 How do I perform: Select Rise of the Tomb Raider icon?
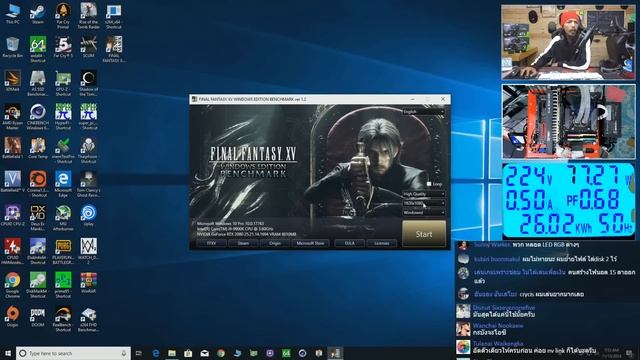89,16
